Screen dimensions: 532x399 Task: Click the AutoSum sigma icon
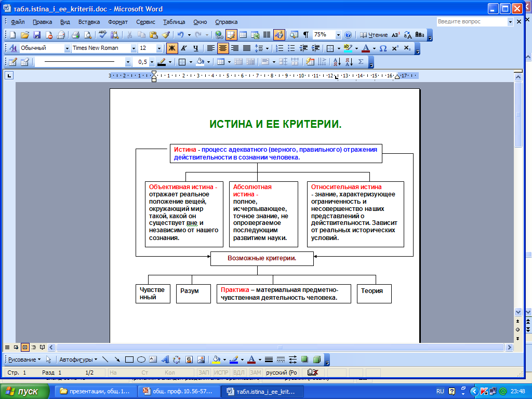pos(361,62)
